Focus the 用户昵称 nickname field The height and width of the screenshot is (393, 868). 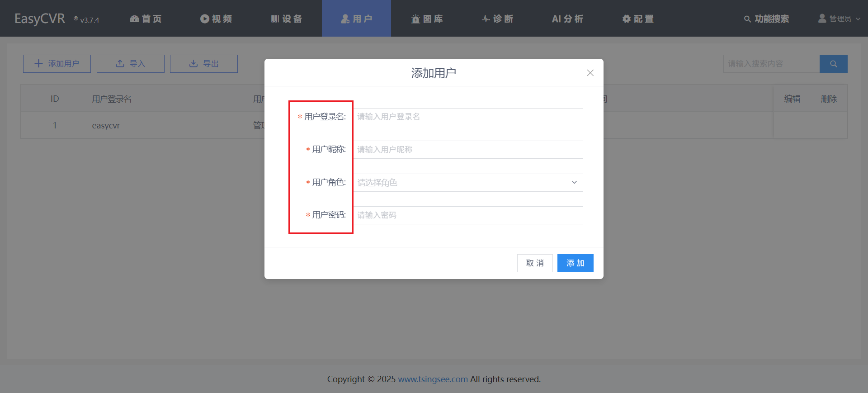click(468, 150)
